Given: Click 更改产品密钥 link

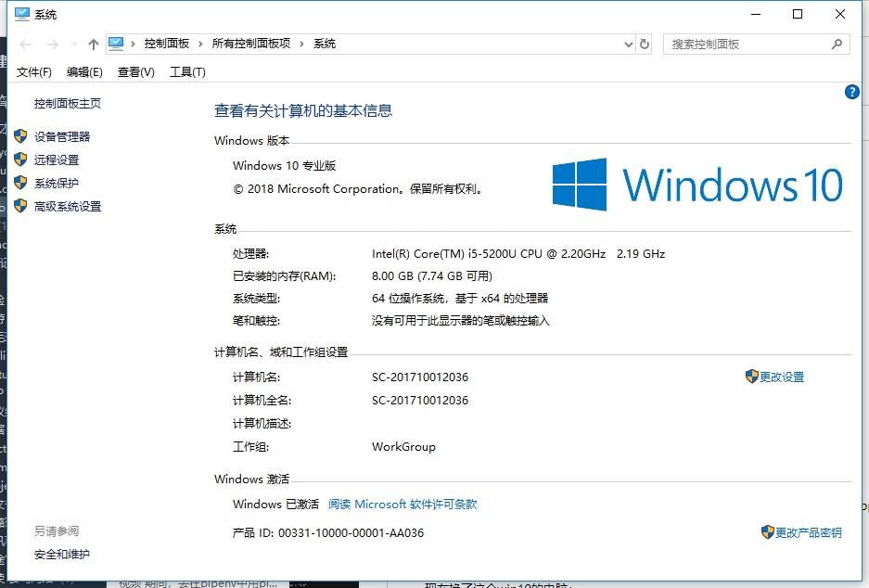Looking at the screenshot, I should 808,533.
